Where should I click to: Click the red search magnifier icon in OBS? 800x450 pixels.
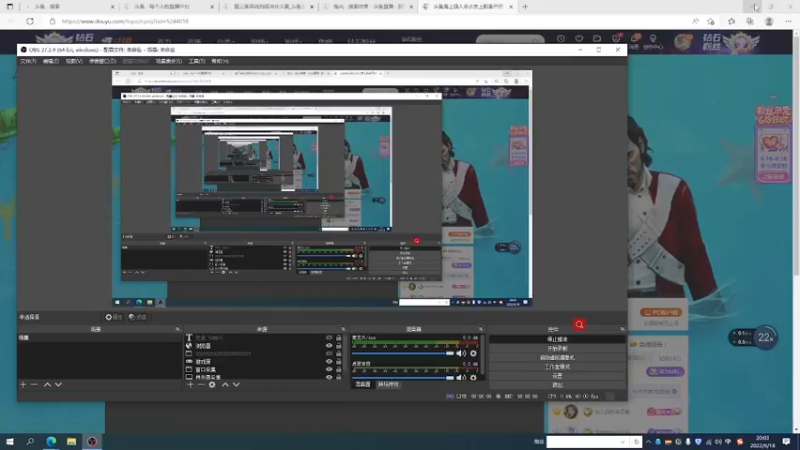[579, 324]
